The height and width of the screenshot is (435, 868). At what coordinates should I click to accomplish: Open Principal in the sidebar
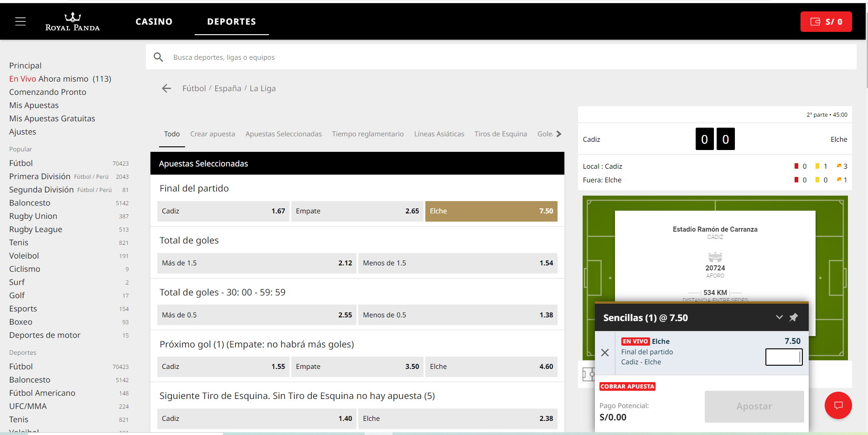tap(26, 66)
